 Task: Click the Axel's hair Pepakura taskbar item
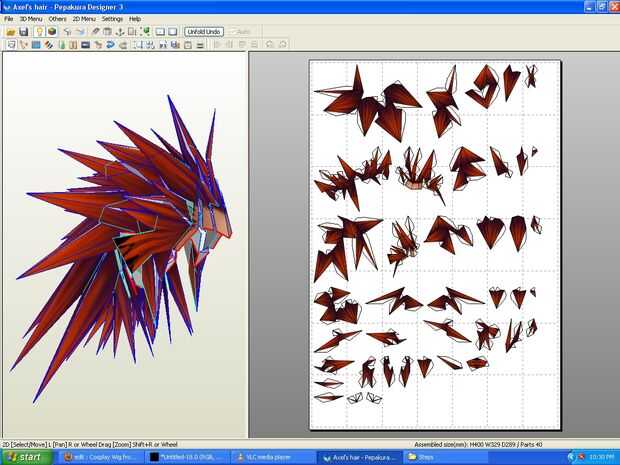point(359,457)
